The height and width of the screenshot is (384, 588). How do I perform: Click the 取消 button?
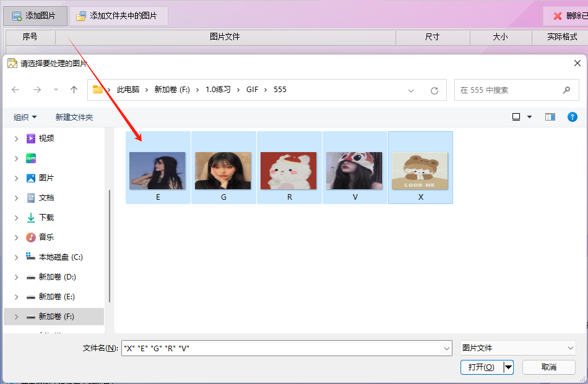(548, 367)
